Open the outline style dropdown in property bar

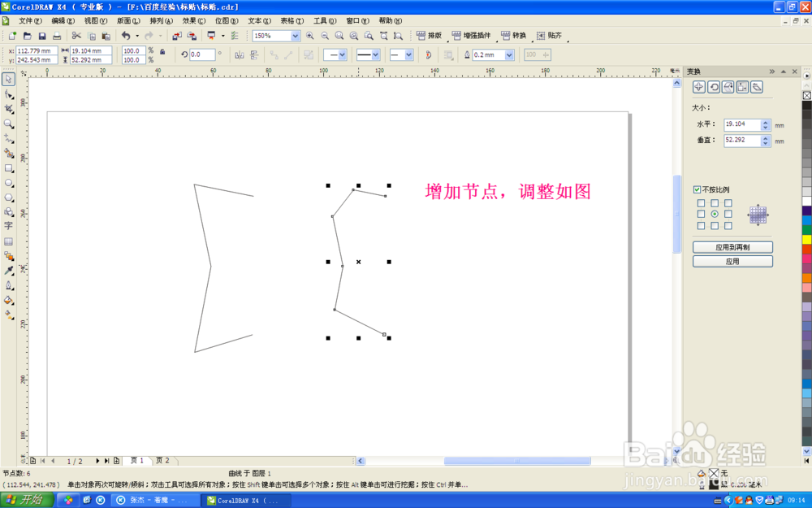[375, 54]
